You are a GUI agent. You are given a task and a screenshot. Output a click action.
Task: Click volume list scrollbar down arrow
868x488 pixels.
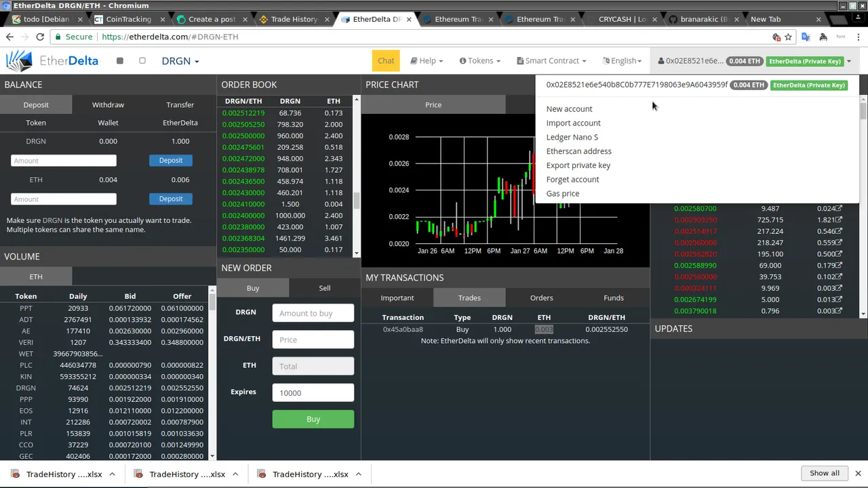click(x=212, y=456)
